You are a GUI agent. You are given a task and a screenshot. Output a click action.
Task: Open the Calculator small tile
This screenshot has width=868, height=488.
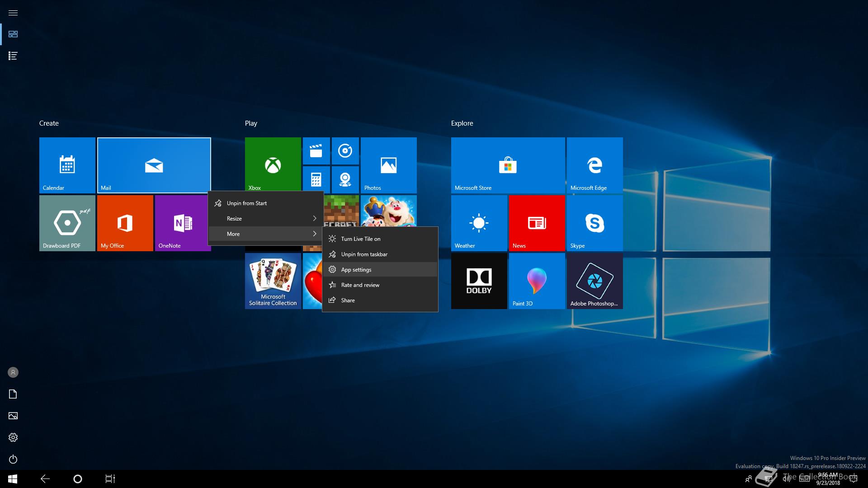(316, 180)
